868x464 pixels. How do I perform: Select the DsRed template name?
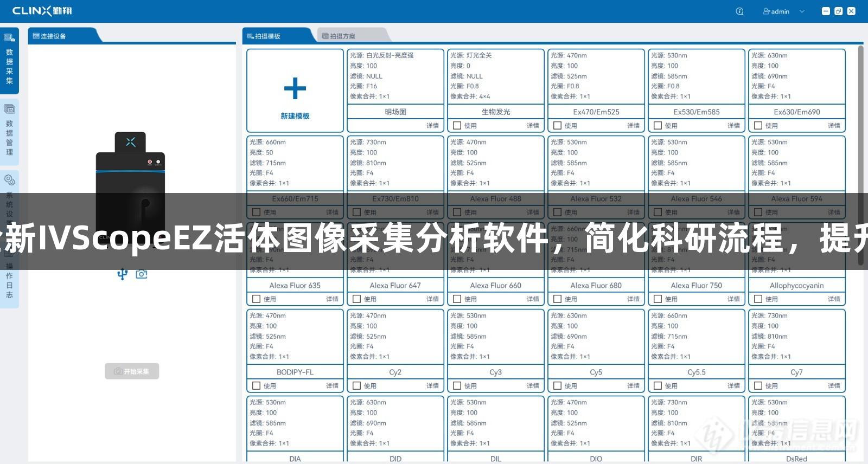797,459
